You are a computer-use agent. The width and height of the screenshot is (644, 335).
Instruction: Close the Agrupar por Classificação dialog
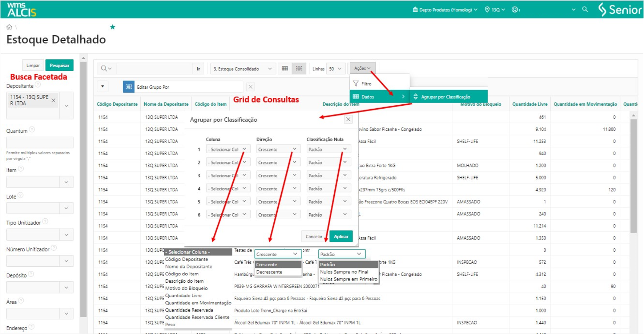coord(348,119)
